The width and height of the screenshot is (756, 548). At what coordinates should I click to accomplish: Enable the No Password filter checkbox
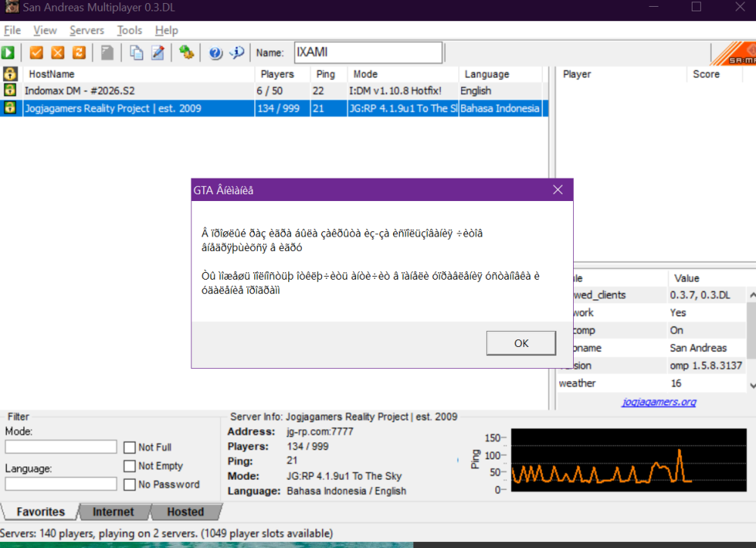(x=129, y=485)
